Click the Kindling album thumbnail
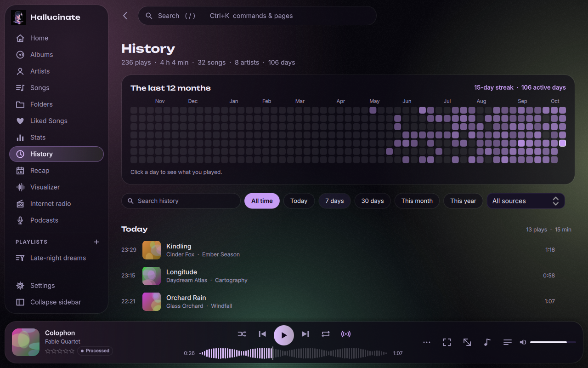The width and height of the screenshot is (588, 368). pos(152,250)
